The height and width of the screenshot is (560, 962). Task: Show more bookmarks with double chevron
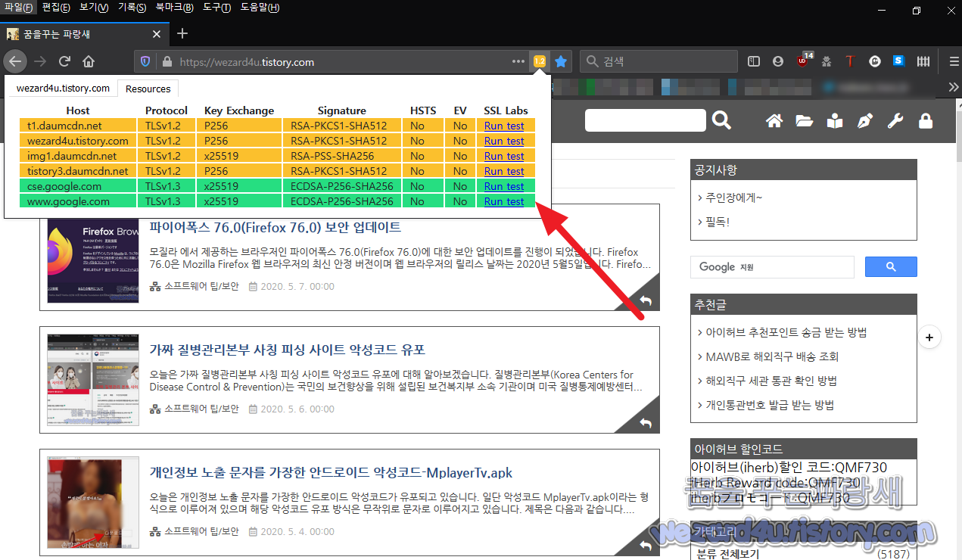[954, 87]
